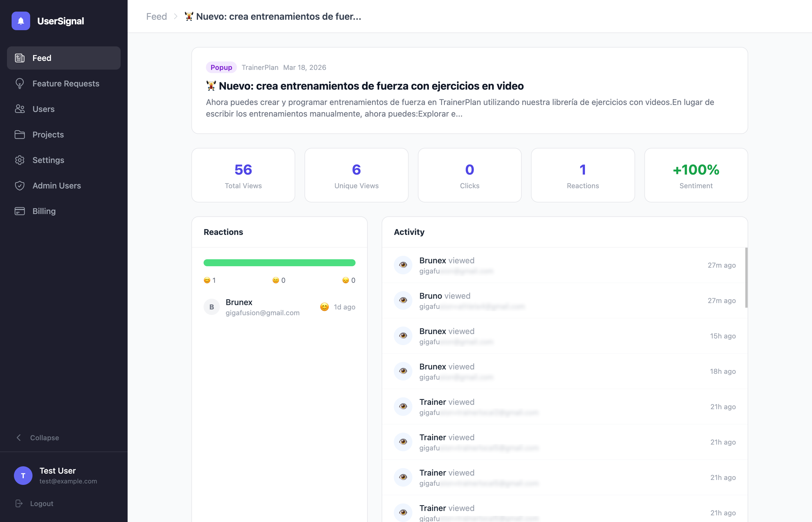This screenshot has height=522, width=812.
Task: Select Feed in the sidebar menu
Action: point(64,58)
